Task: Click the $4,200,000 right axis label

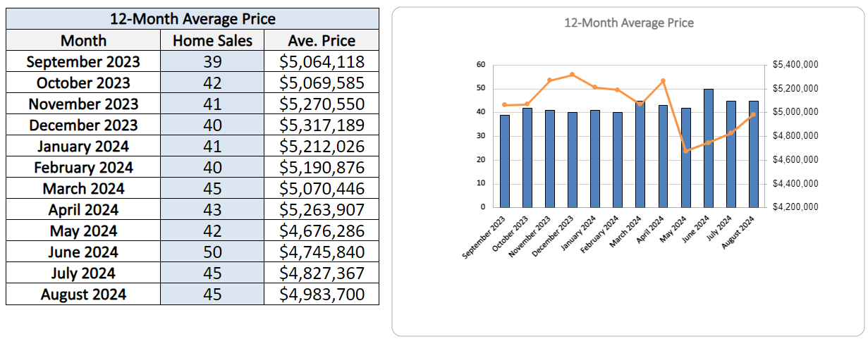Action: [795, 207]
